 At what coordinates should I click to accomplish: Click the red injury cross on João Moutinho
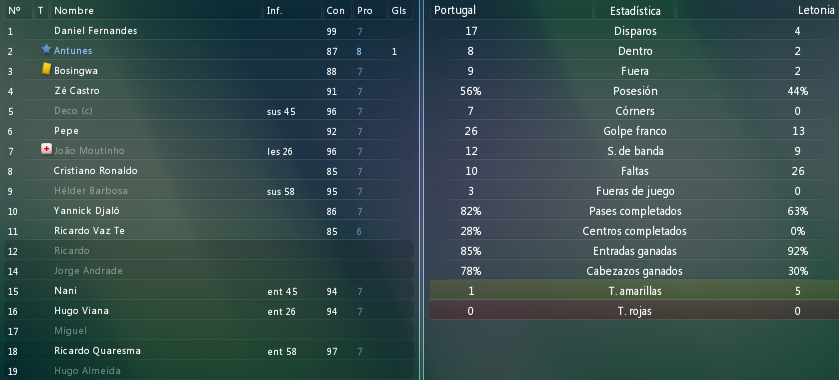pyautogui.click(x=47, y=149)
